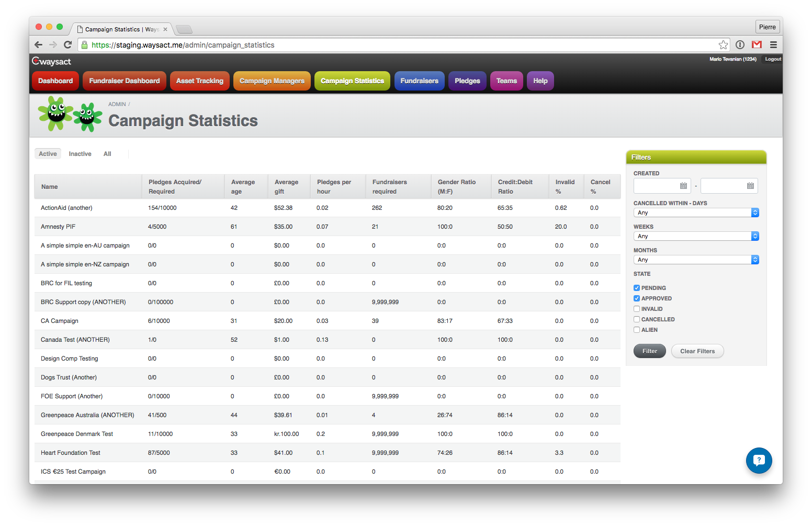Switch to the All campaigns tab

coord(107,154)
